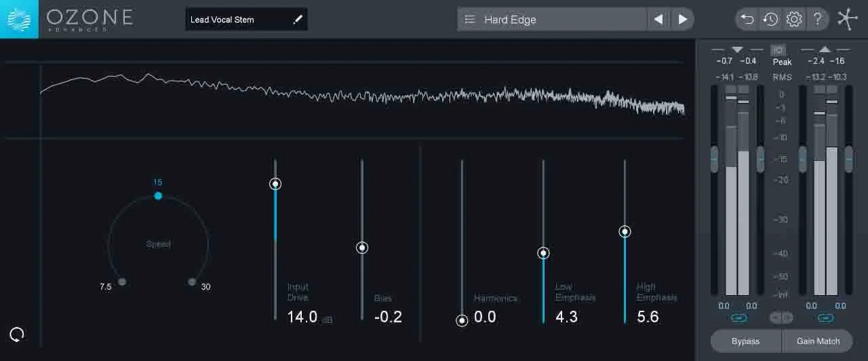The width and height of the screenshot is (868, 361).
Task: Toggle the input gain link icon
Action: (738, 318)
